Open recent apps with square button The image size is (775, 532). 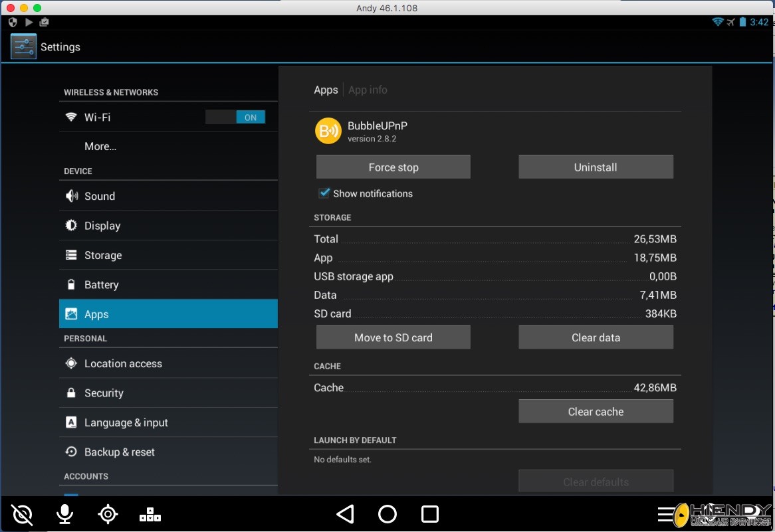(430, 514)
